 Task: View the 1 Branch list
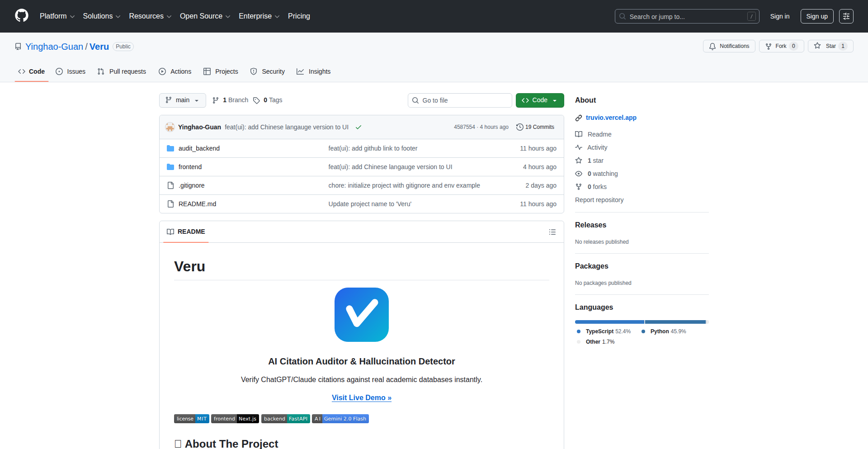[x=230, y=100]
